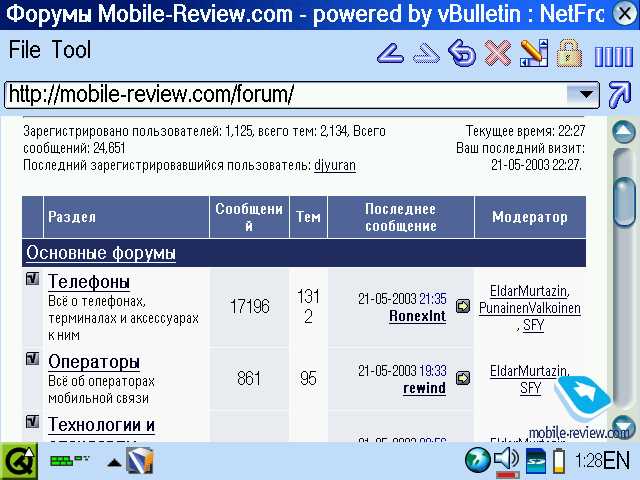This screenshot has height=480, width=640.
Task: Click the Текущее время: 22:27 text
Action: [x=525, y=131]
